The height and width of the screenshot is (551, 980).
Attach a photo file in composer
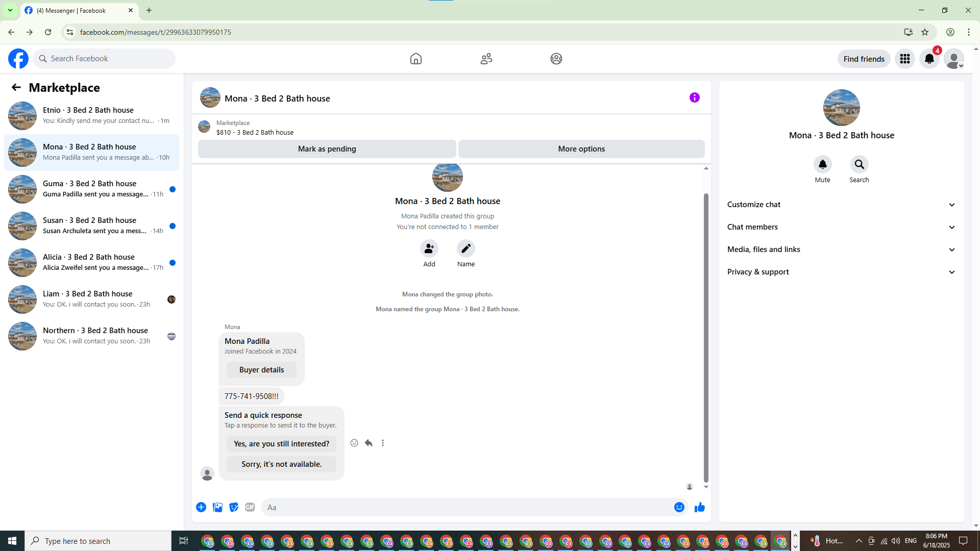tap(217, 507)
